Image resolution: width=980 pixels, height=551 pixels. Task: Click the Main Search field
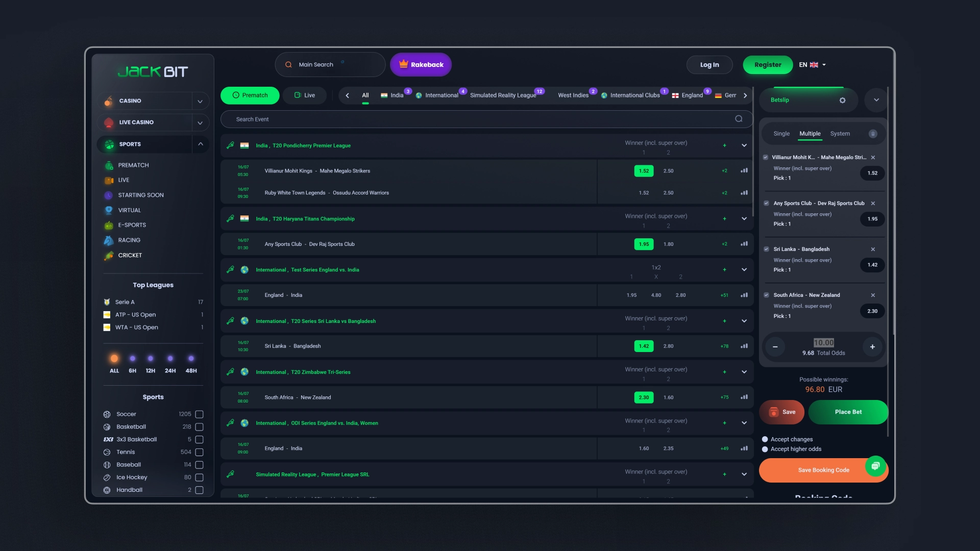click(330, 65)
